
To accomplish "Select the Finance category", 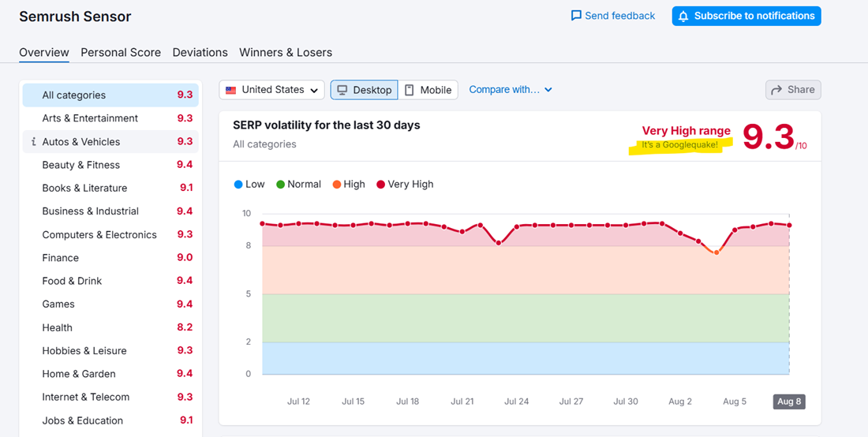I will [110, 258].
